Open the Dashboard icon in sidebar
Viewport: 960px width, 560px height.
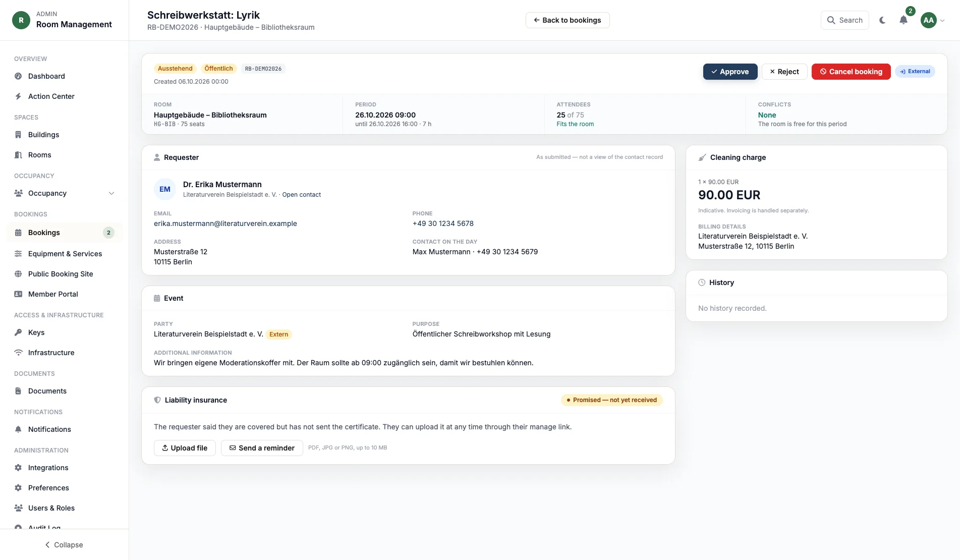[x=18, y=76]
